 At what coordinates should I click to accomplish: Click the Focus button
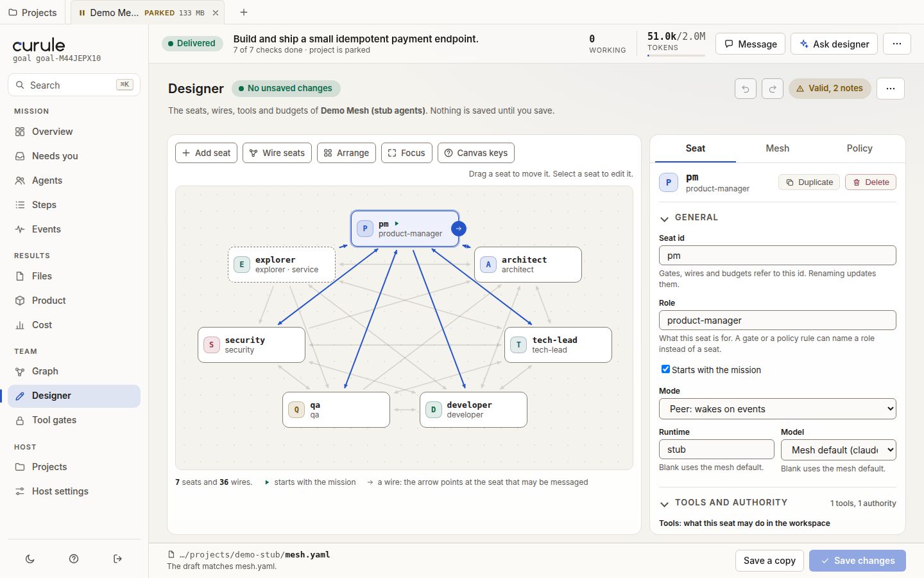407,153
